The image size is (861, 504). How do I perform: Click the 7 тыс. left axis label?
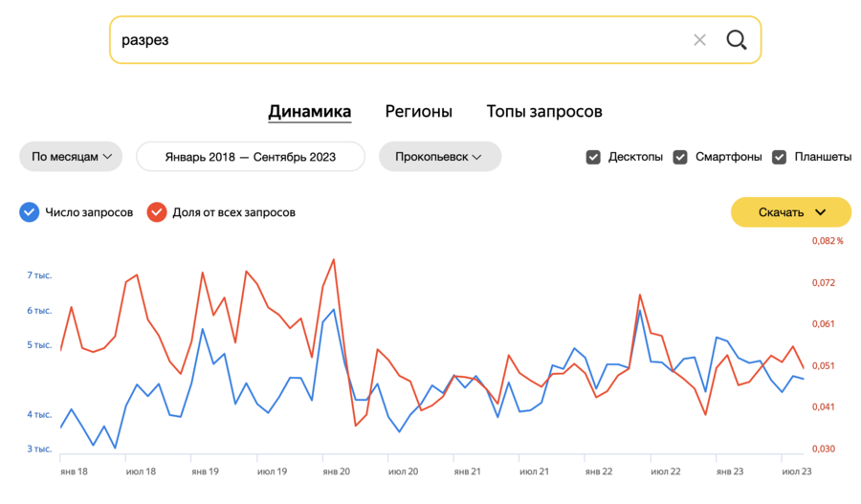(x=39, y=275)
